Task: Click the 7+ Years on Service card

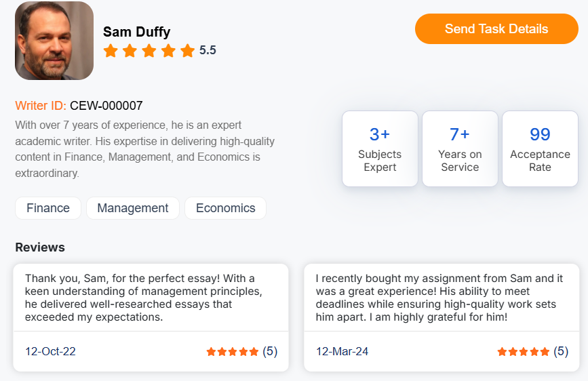Action: click(460, 148)
